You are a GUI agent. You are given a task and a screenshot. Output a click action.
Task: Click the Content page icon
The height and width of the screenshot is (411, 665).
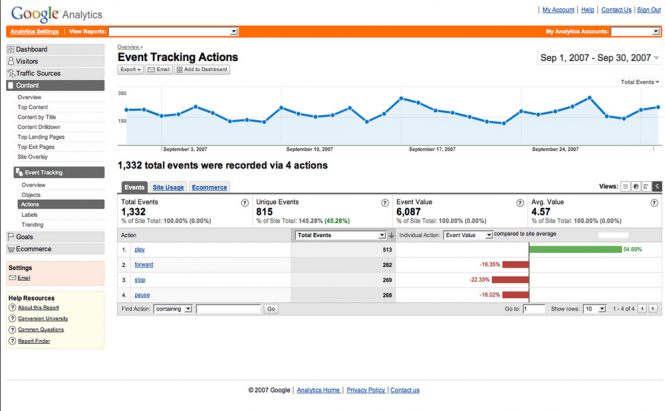pos(11,85)
